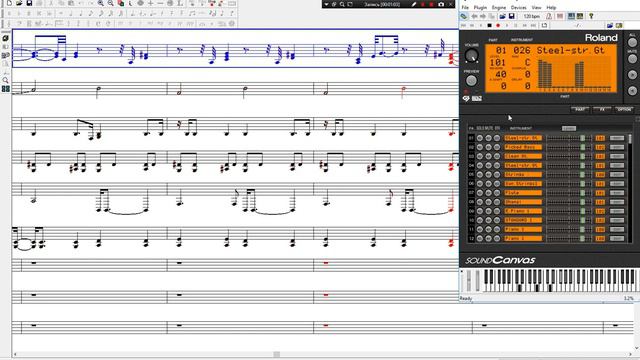Create a new score file
Viewport: 640px width, 360px height.
tap(9, 3)
